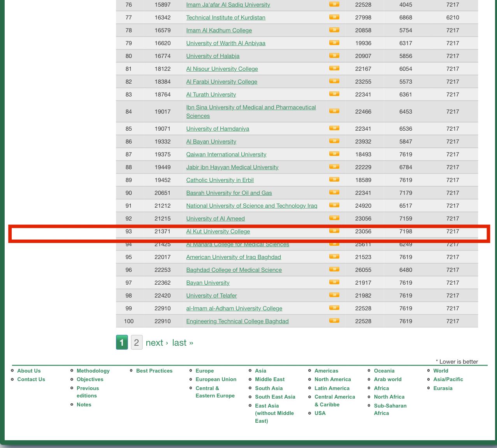Screen dimensions: 497x448
Task: Open details arrow for American University of Iraq Baghdad
Action: pos(334,257)
